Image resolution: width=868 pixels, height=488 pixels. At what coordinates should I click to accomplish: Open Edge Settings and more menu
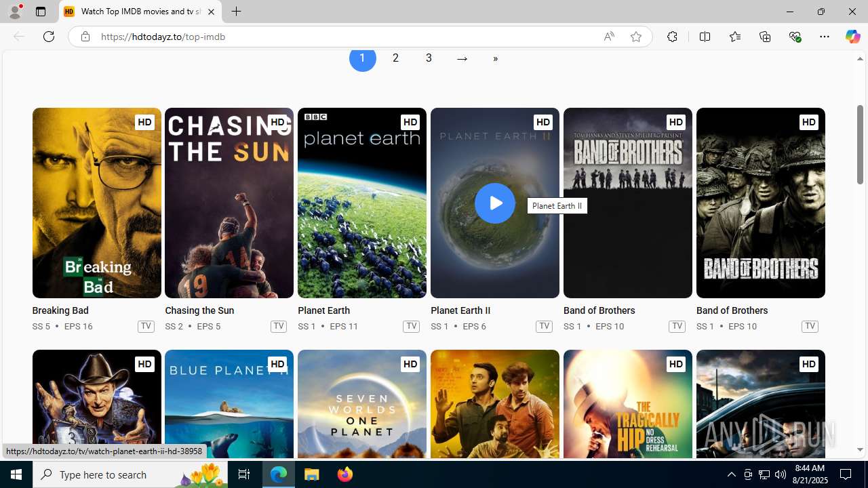(825, 37)
